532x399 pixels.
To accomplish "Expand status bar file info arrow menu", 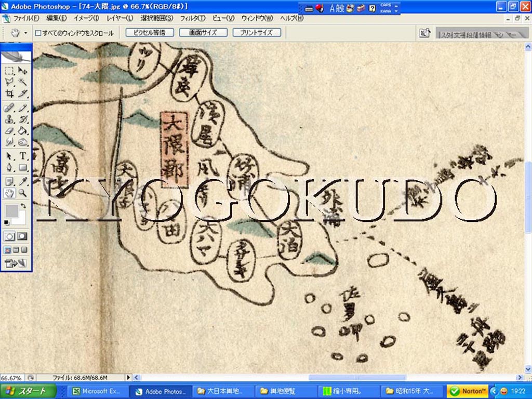I will coord(128,377).
